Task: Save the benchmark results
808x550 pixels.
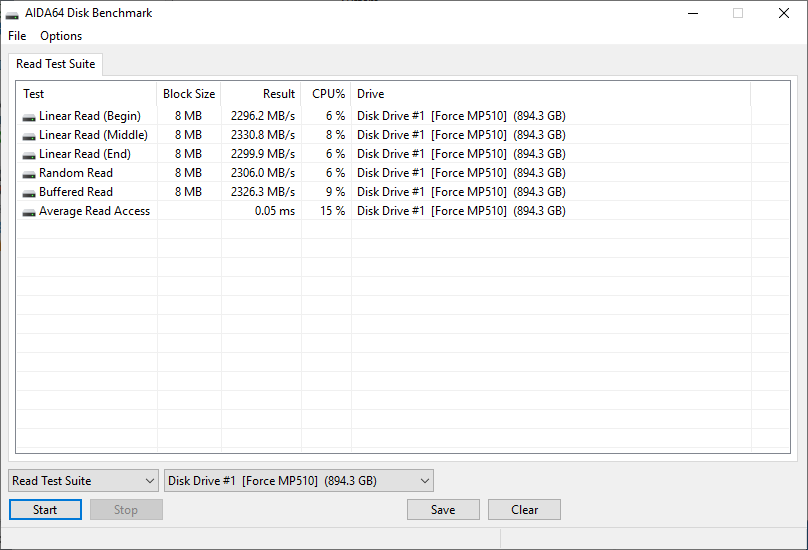Action: coord(443,509)
